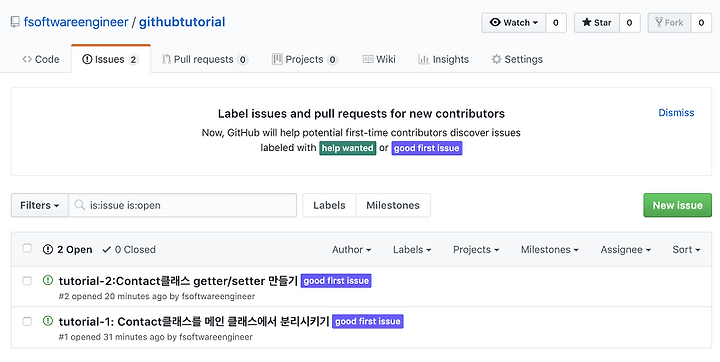Viewport: 720px width, 362px height.
Task: Click the open-issue icon on tutorial-1 row
Action: pos(48,321)
